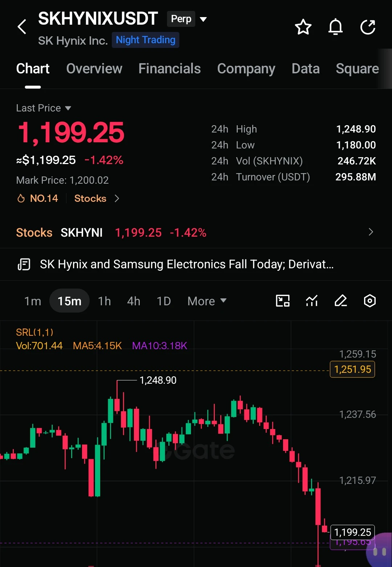
Task: Open the Data tab
Action: coord(306,69)
